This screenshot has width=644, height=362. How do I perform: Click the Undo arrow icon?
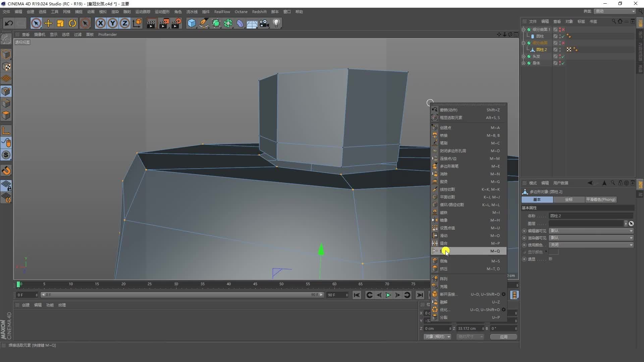[x=9, y=23]
